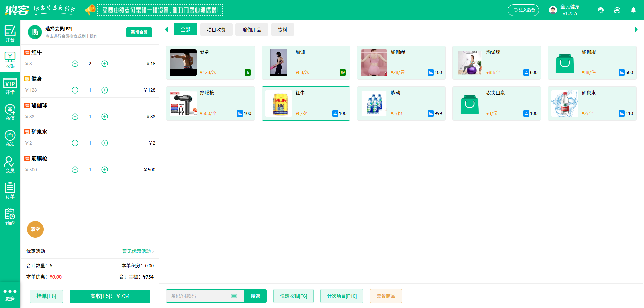Increase 筋膜枪 quantity with plus button

pyautogui.click(x=105, y=170)
